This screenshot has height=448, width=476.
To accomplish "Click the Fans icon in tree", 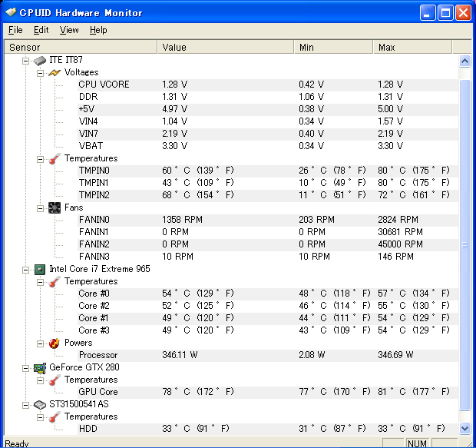I will (x=54, y=207).
